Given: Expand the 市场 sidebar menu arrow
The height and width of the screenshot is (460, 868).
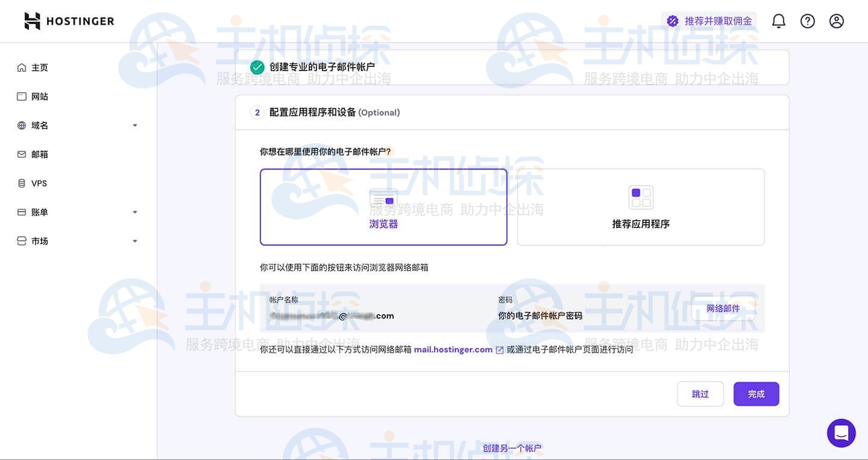Looking at the screenshot, I should (135, 241).
